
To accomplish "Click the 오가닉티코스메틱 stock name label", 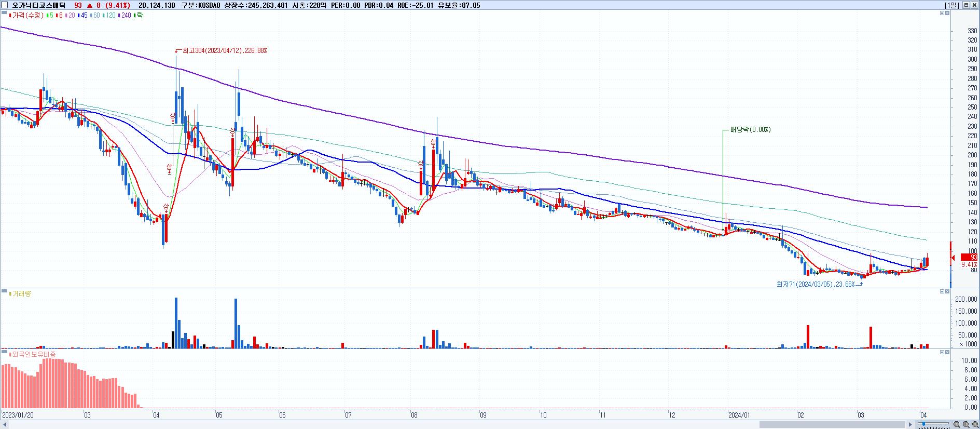I will pyautogui.click(x=39, y=5).
